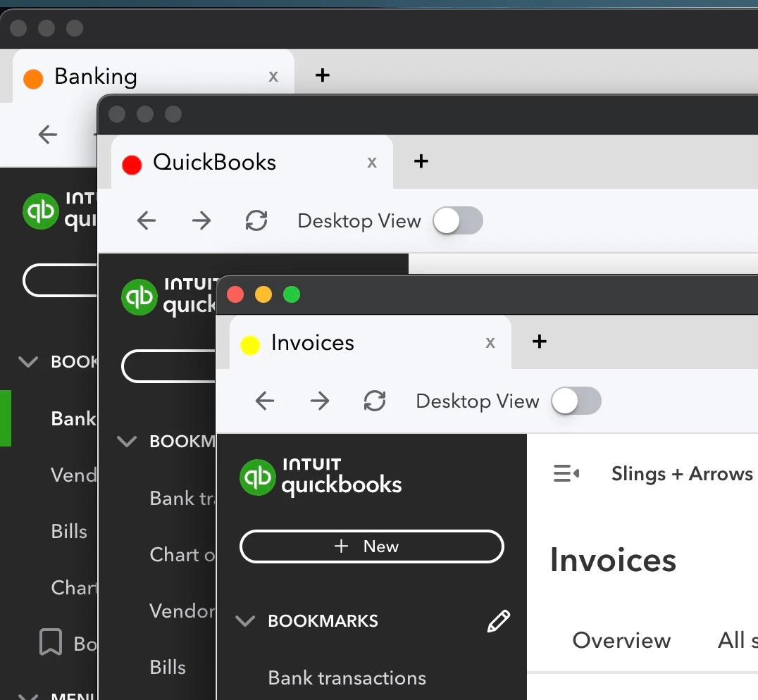
Task: Select the Banking tab
Action: tap(154, 76)
